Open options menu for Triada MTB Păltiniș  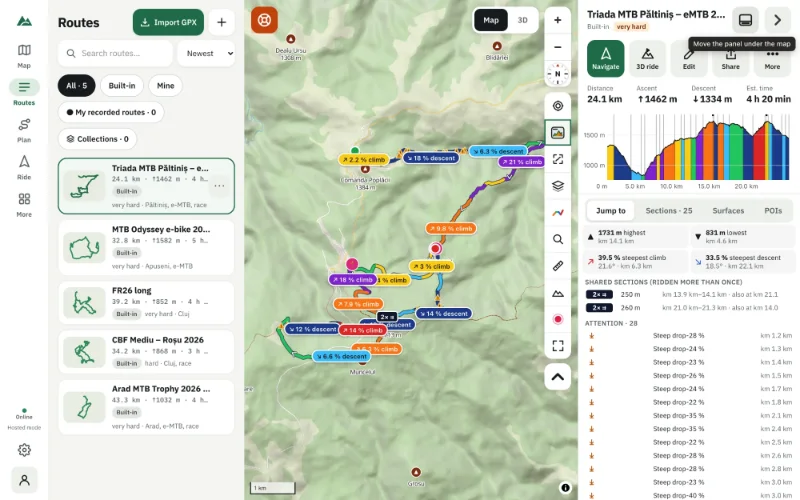pyautogui.click(x=219, y=186)
